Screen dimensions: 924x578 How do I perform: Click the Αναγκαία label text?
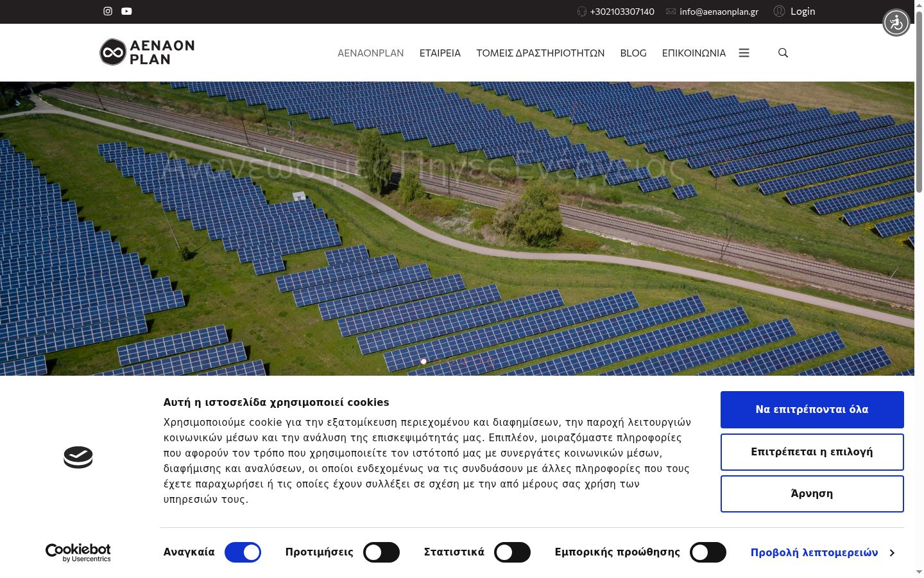[x=189, y=552]
